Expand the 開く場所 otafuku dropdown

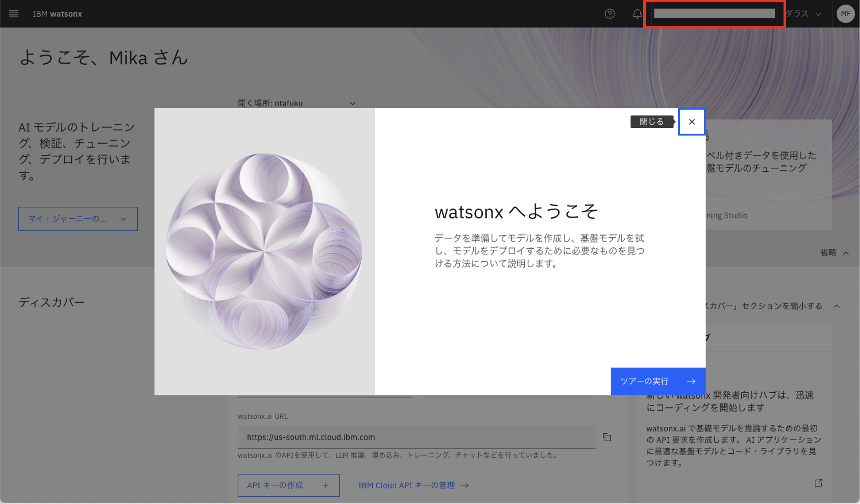click(352, 103)
